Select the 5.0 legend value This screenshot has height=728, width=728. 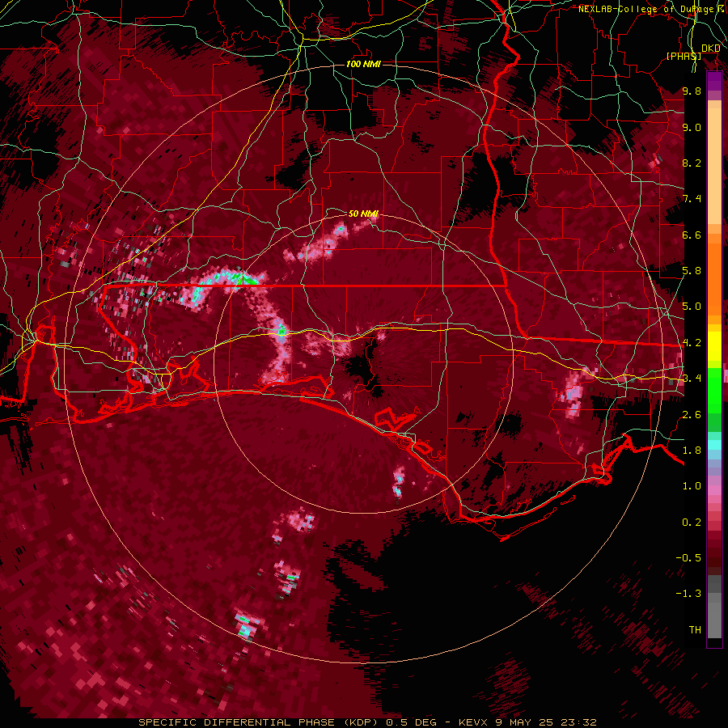(x=692, y=307)
